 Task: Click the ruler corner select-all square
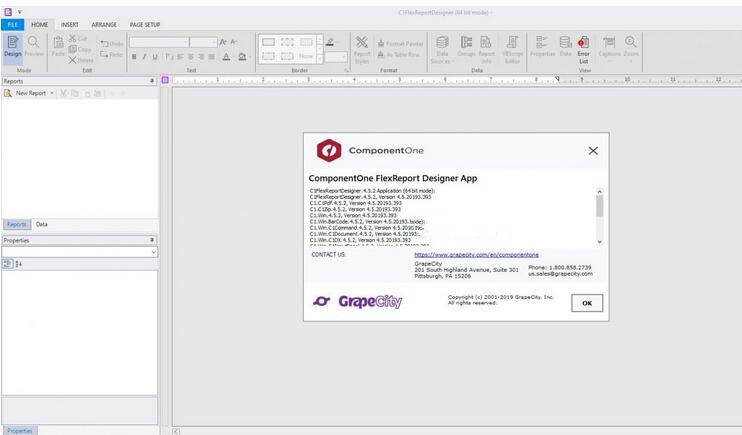[165, 80]
